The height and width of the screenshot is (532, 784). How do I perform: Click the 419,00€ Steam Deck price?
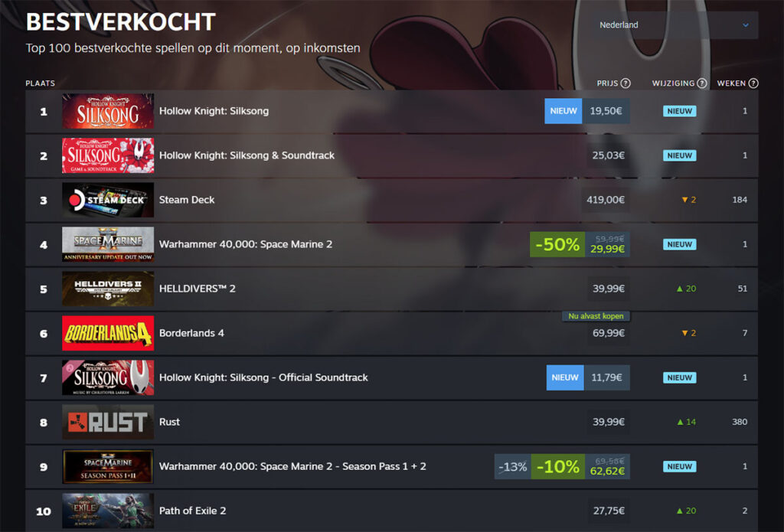click(x=607, y=200)
